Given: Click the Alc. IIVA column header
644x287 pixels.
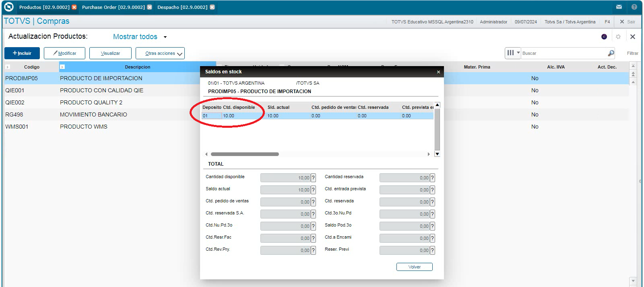Looking at the screenshot, I should click(556, 67).
